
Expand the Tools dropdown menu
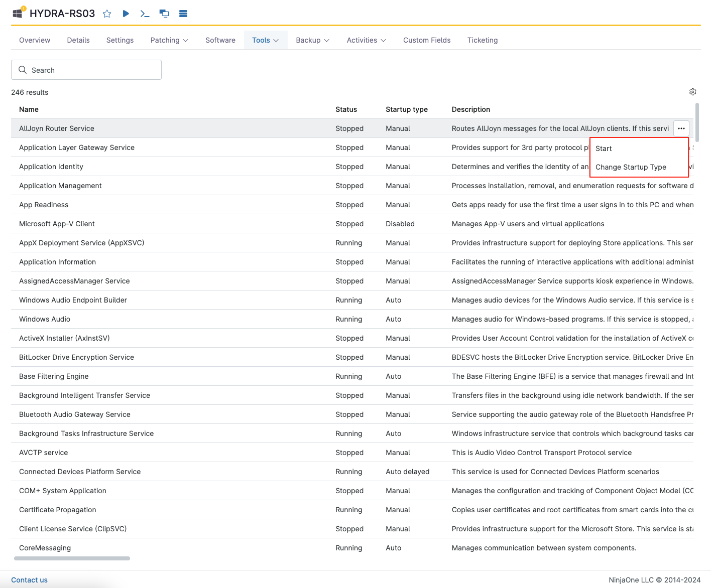click(265, 40)
